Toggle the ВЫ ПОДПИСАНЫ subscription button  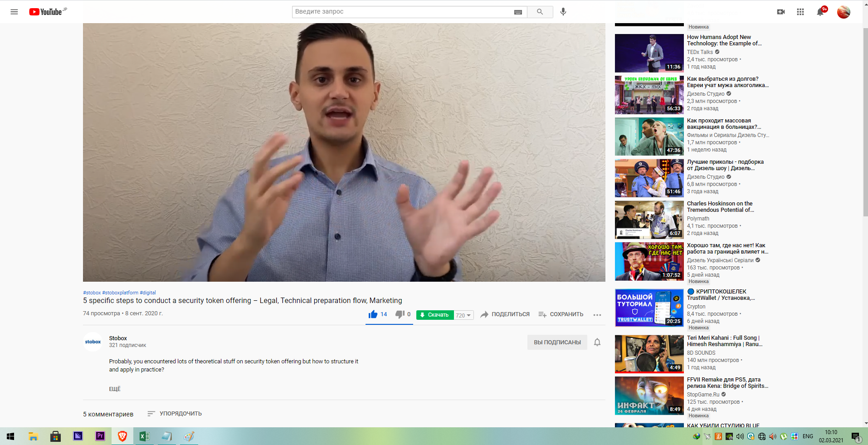[557, 342]
